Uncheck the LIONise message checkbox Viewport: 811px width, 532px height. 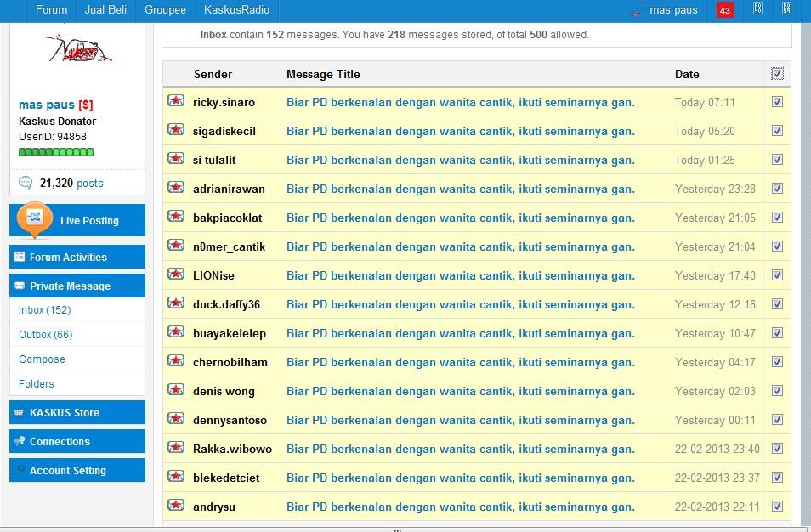tap(777, 275)
